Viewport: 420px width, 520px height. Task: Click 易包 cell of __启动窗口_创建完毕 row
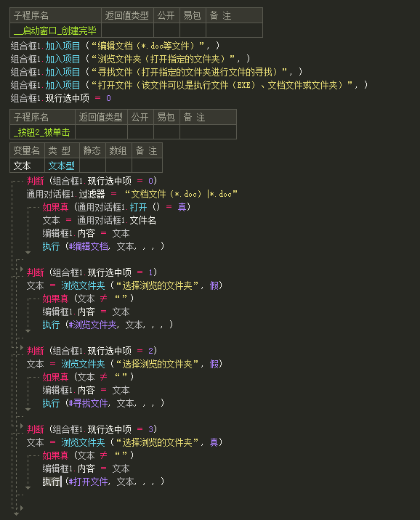[193, 31]
